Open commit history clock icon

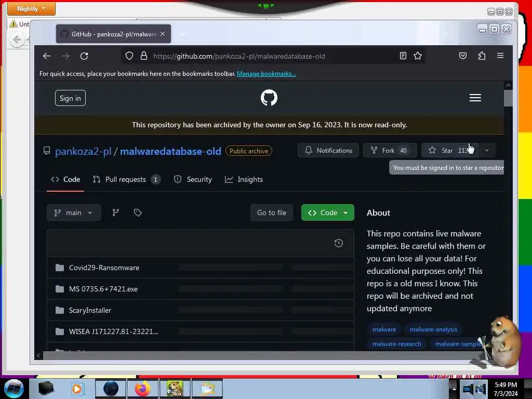(x=338, y=243)
